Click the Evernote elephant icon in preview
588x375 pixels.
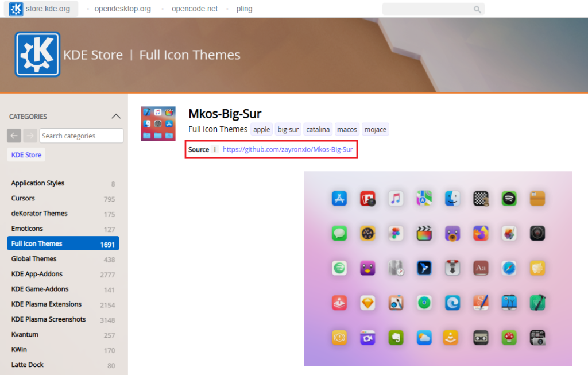tap(396, 338)
